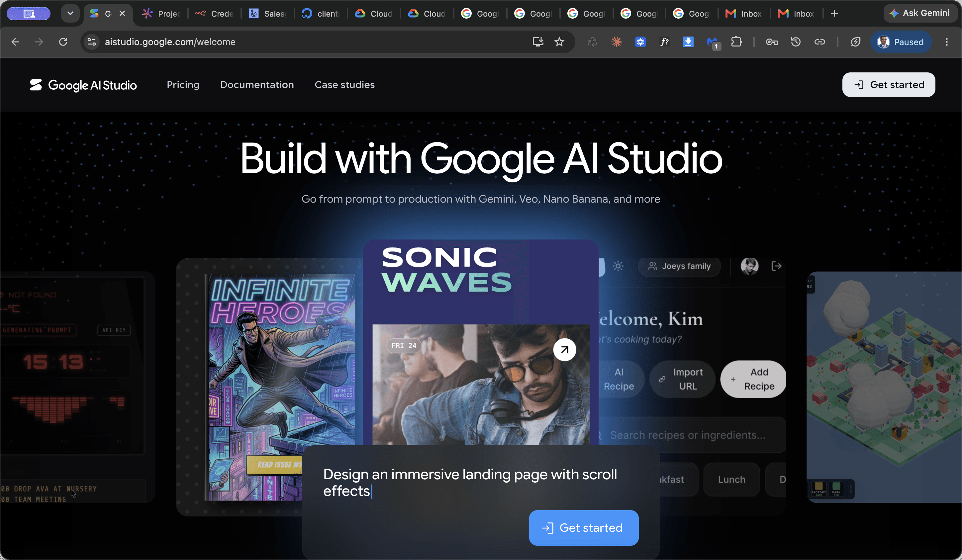
Task: Click the FRI 24 date badge
Action: pos(404,345)
